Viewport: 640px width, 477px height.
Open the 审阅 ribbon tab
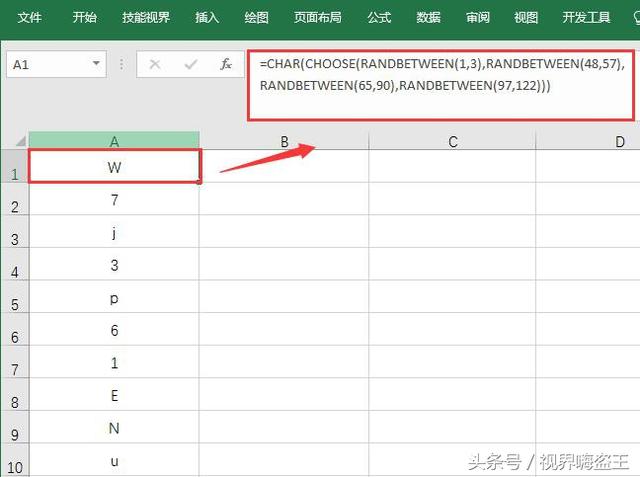pyautogui.click(x=478, y=17)
